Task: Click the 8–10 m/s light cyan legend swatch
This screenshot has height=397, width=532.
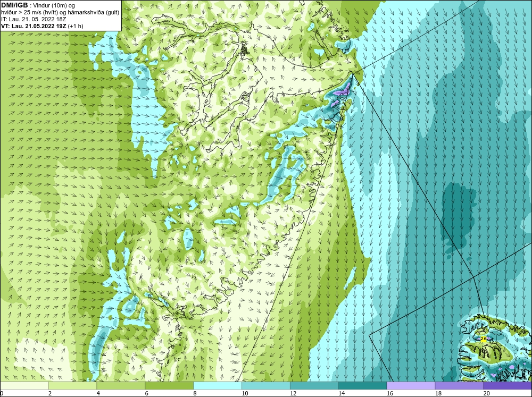Action: (218, 385)
